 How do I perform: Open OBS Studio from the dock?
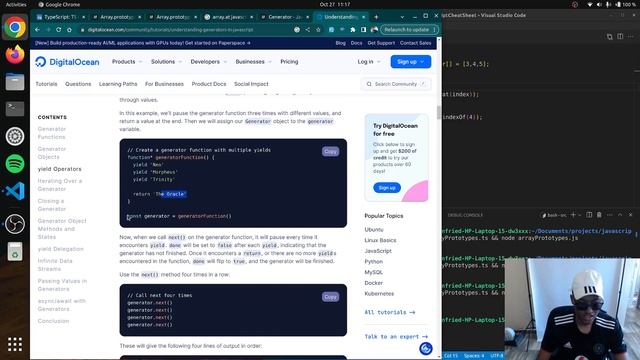[x=15, y=224]
